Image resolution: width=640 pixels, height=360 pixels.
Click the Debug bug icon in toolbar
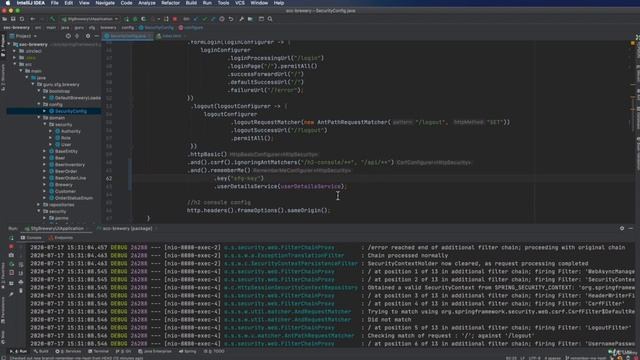tap(135, 19)
